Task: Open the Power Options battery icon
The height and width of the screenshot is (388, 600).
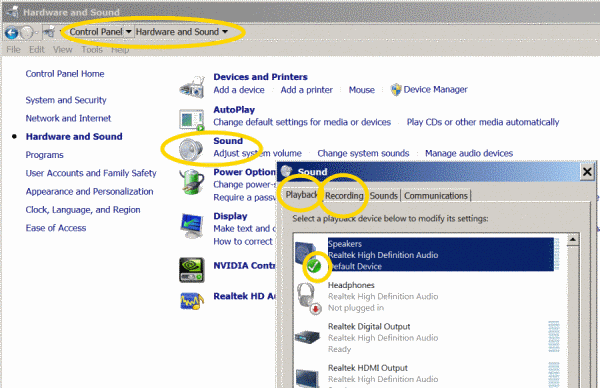Action: pos(192,182)
